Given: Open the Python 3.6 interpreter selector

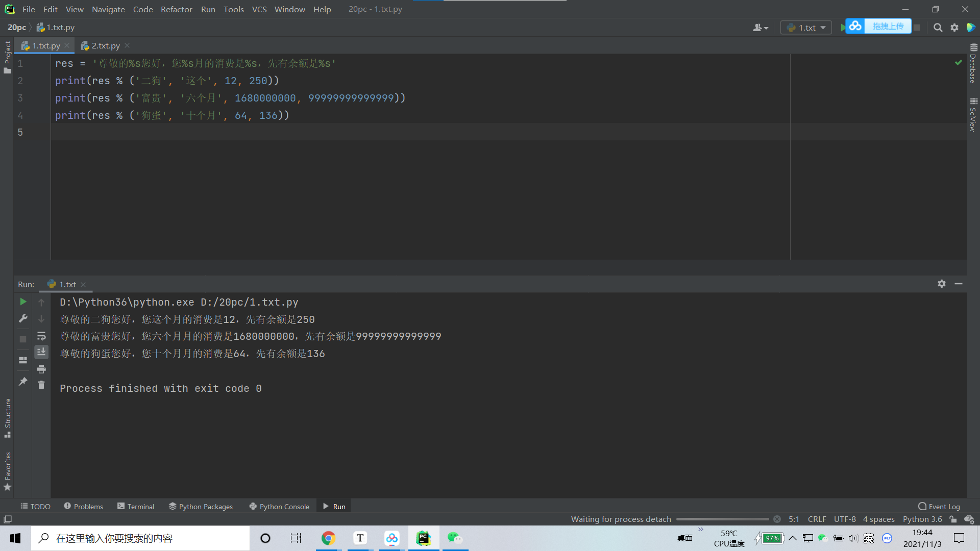Looking at the screenshot, I should pos(922,519).
